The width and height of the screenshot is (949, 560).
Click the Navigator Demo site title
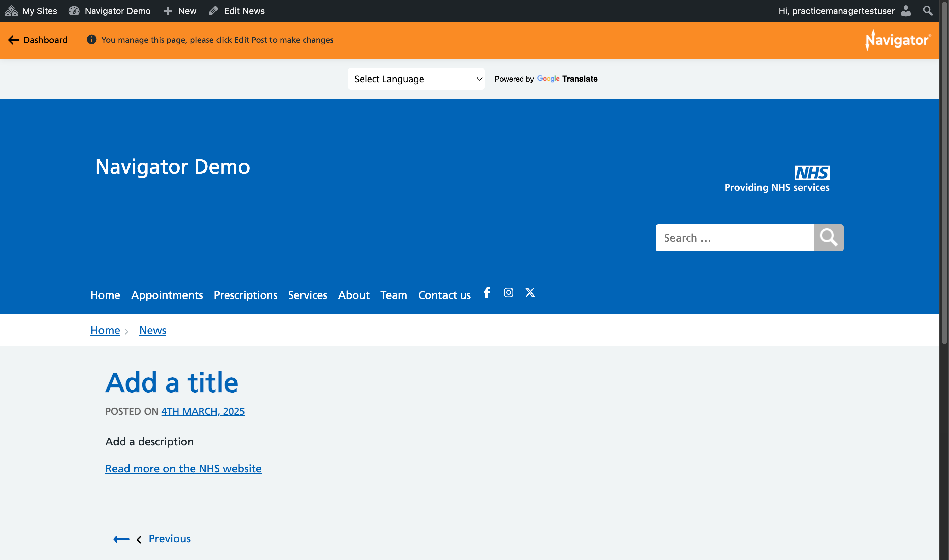173,166
